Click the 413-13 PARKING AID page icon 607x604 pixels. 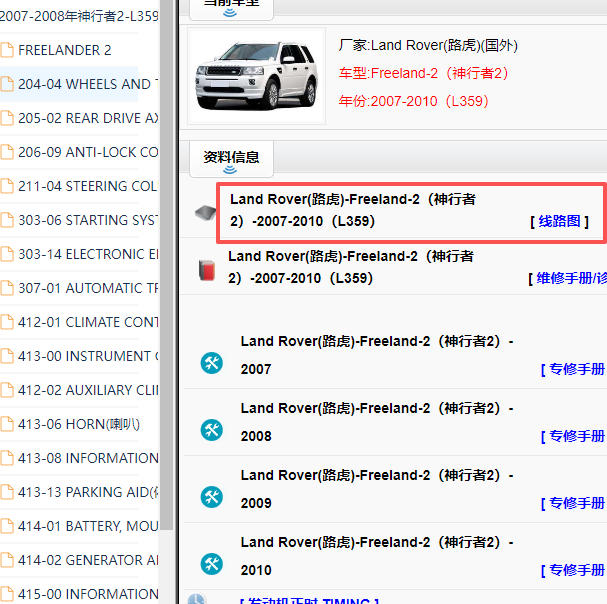pos(6,492)
